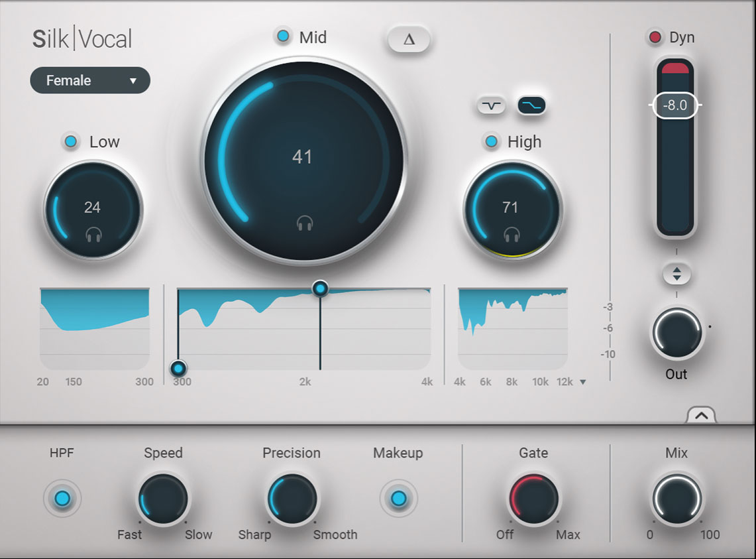Screen dimensions: 756x559
Task: Disable the Mid band power button
Action: click(x=284, y=37)
